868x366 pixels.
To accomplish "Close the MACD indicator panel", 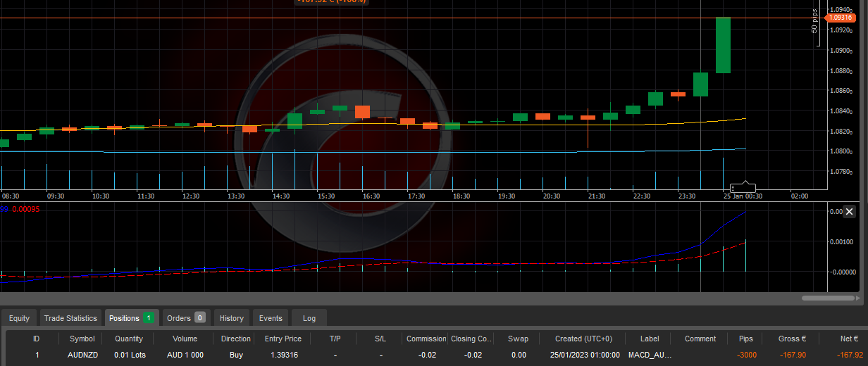I will point(849,212).
